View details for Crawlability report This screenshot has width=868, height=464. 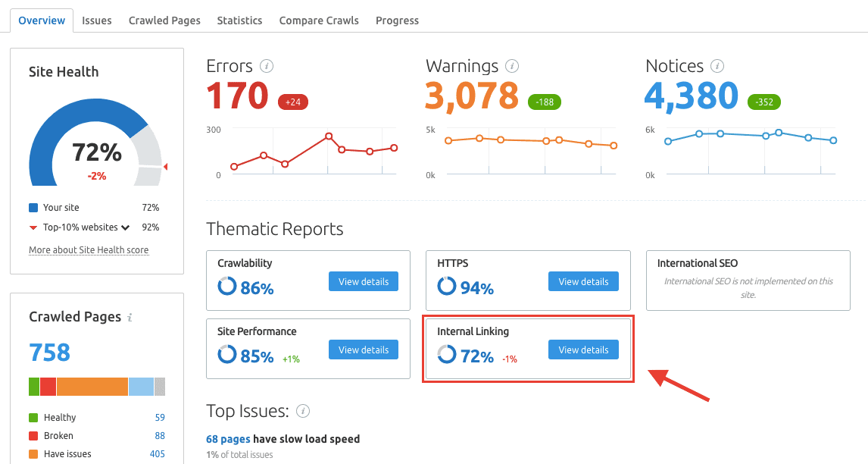coord(364,281)
